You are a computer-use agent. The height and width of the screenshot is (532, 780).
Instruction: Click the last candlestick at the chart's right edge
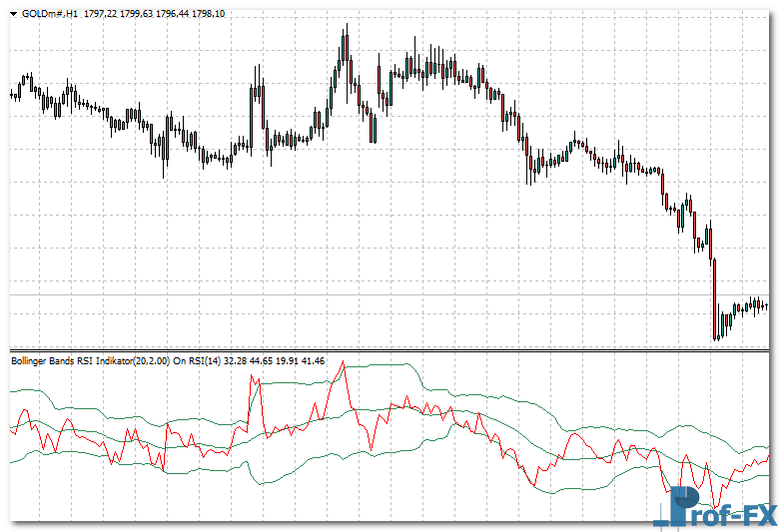(765, 306)
